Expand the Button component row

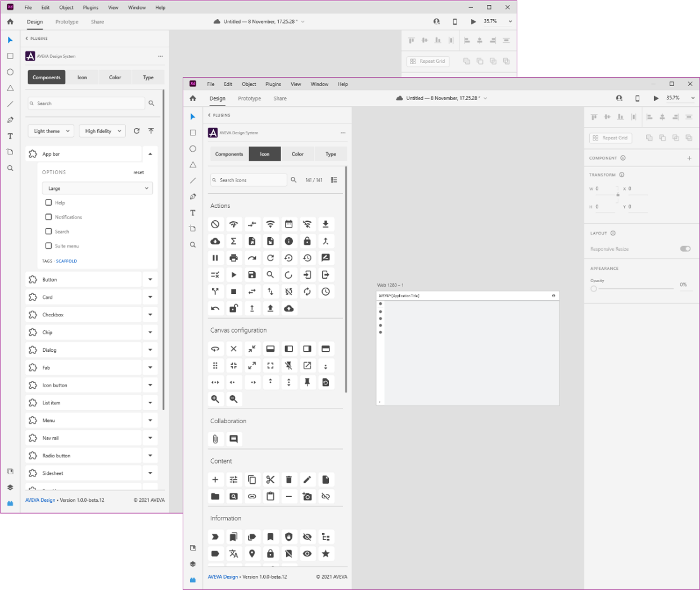click(150, 280)
